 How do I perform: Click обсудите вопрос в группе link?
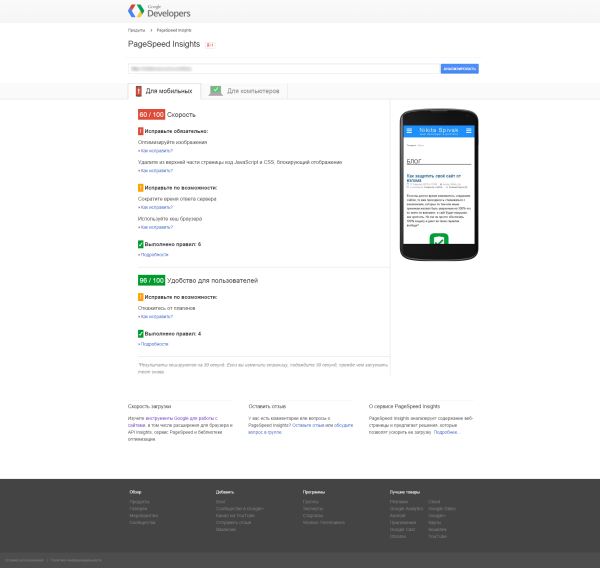300,429
